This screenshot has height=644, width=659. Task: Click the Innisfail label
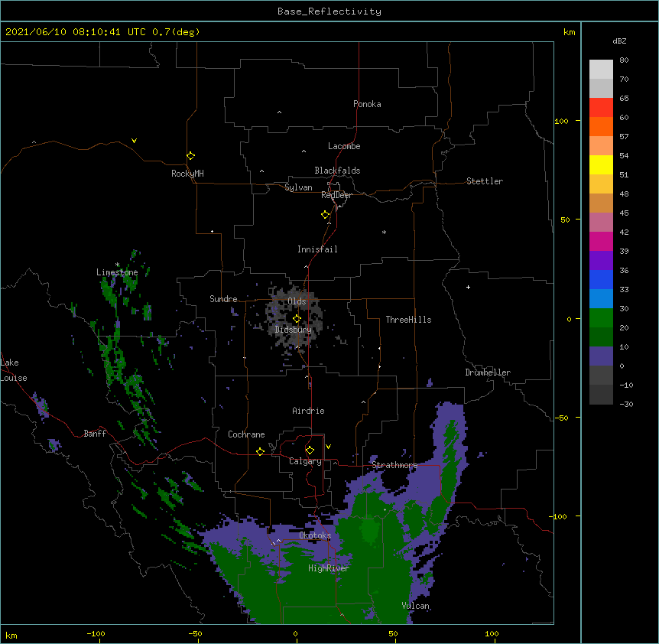(317, 249)
